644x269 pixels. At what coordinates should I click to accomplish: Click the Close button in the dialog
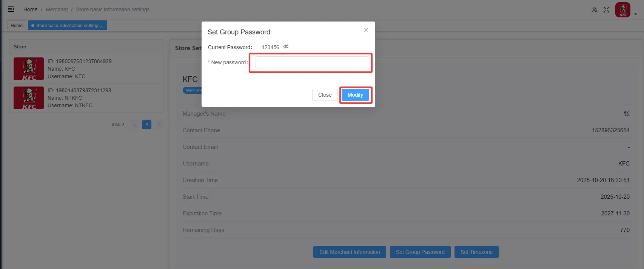325,95
